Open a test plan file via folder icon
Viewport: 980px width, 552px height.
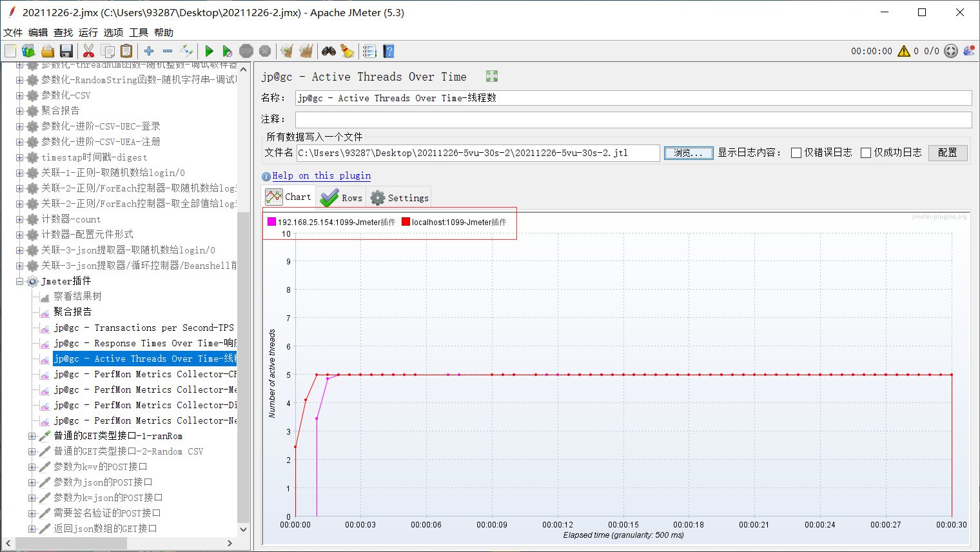[x=47, y=51]
